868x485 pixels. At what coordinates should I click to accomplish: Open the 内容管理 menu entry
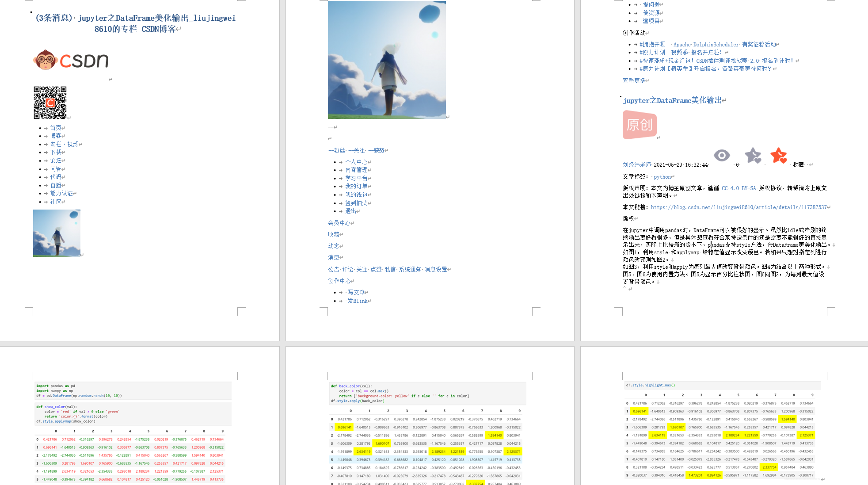click(357, 170)
